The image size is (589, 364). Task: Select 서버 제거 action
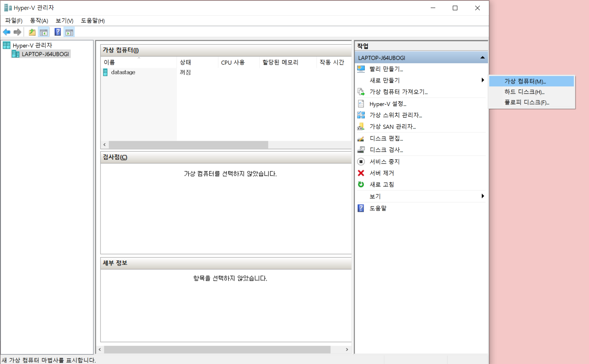pyautogui.click(x=382, y=173)
